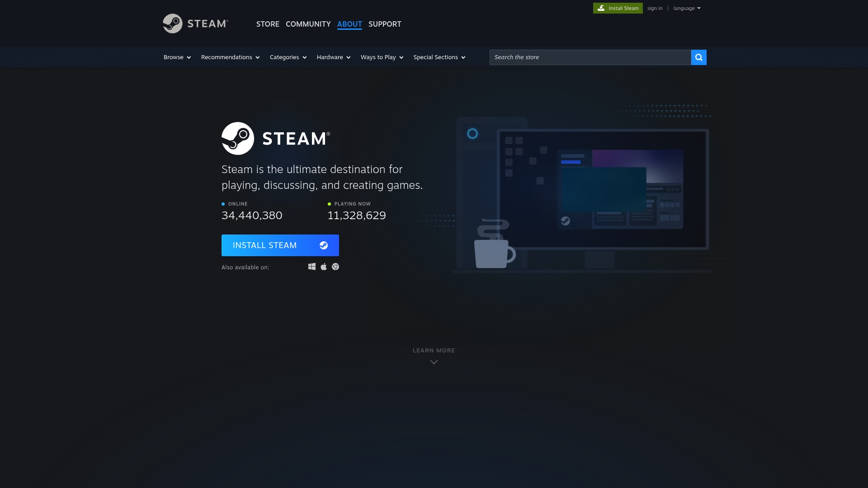This screenshot has width=868, height=488.
Task: Open the language dropdown
Action: [687, 8]
